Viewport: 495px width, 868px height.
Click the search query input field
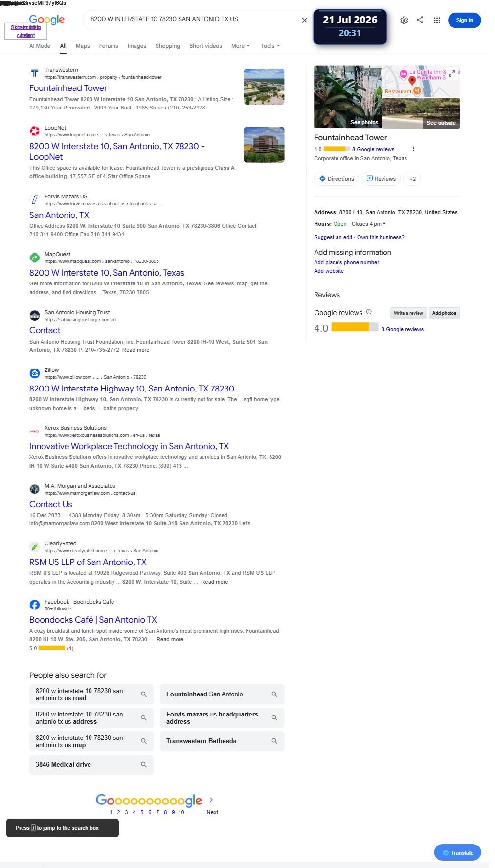point(191,19)
